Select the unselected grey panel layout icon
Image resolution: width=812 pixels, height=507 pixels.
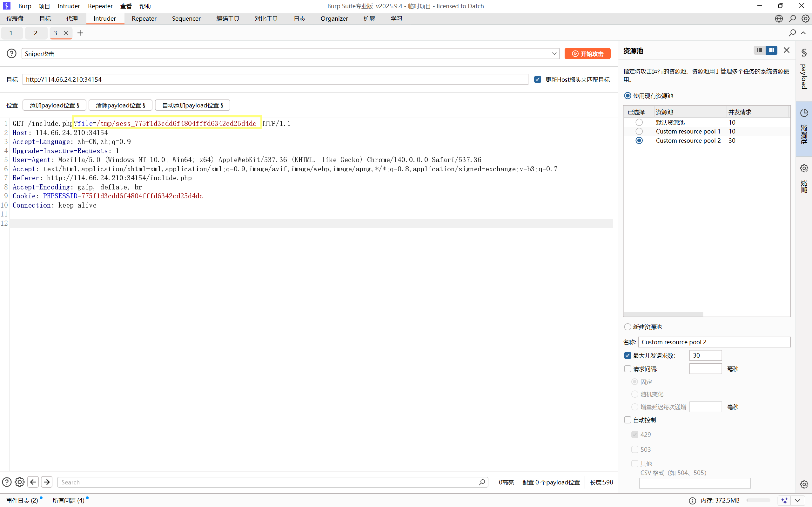pos(759,50)
